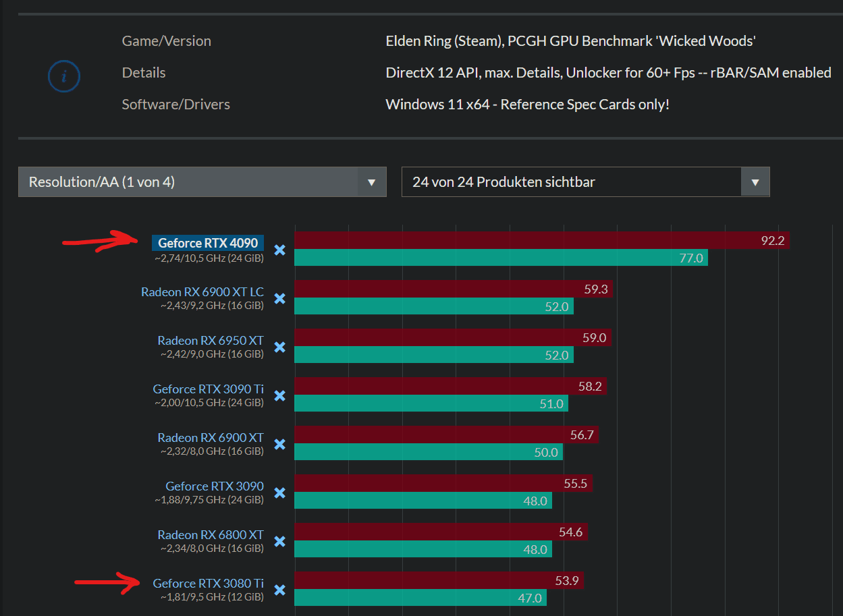Click the RTX 4090 teal bar 77.0
The image size is (843, 616).
[x=501, y=258]
